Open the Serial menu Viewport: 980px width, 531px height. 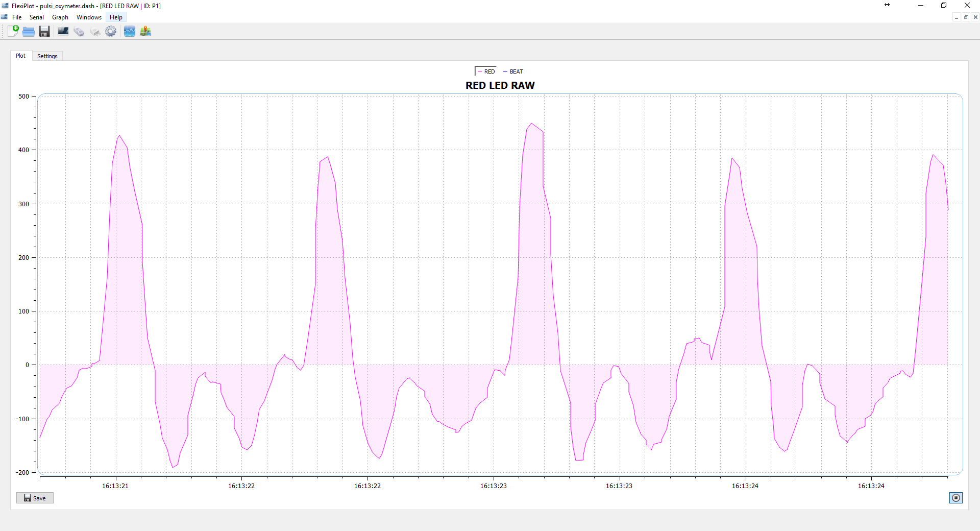[x=36, y=17]
